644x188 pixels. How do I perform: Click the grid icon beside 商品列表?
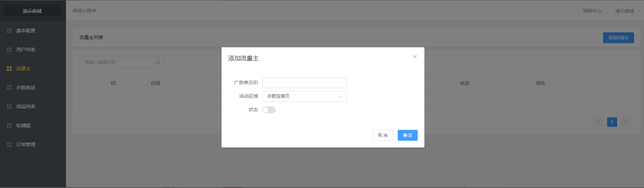9,107
